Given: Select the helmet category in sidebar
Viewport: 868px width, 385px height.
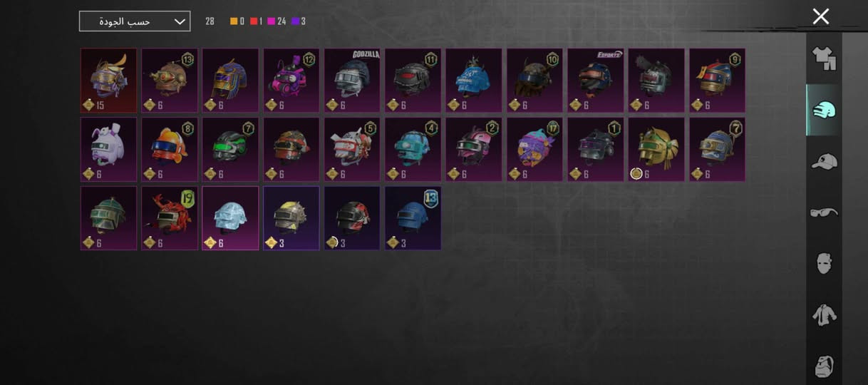Looking at the screenshot, I should coord(824,110).
